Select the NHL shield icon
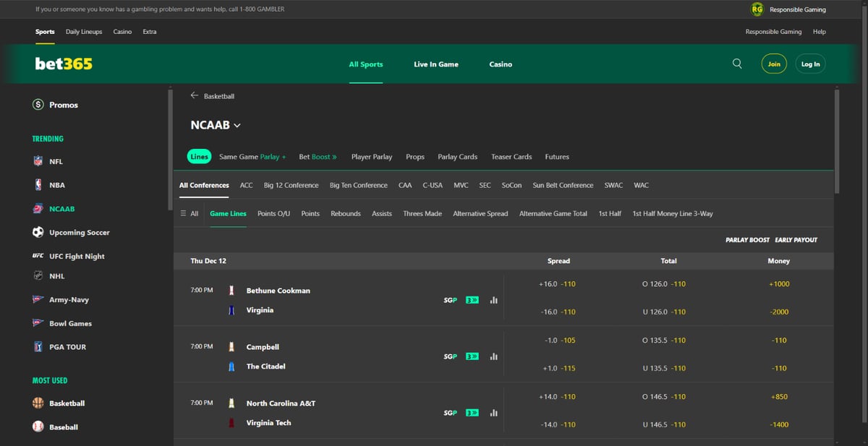The width and height of the screenshot is (868, 446). click(38, 275)
